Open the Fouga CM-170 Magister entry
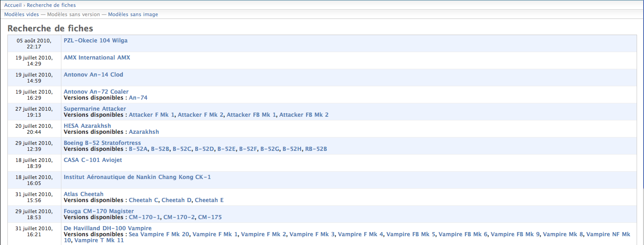The height and width of the screenshot is (245, 644). (x=99, y=211)
